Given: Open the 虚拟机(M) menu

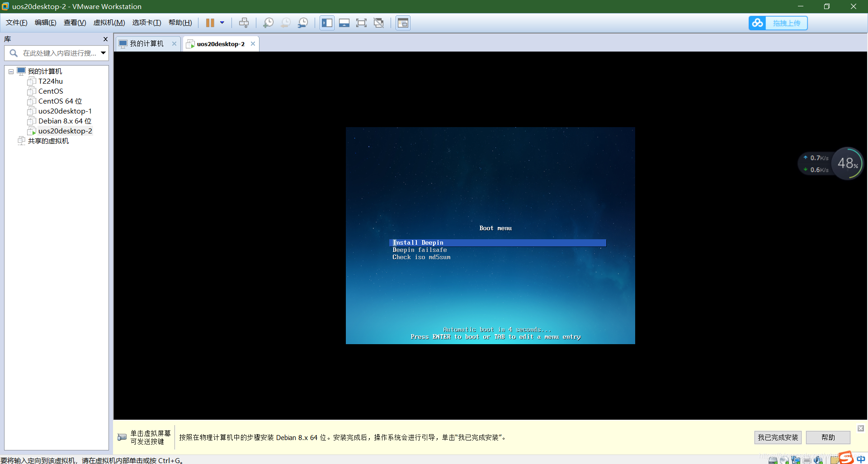Looking at the screenshot, I should click(109, 23).
